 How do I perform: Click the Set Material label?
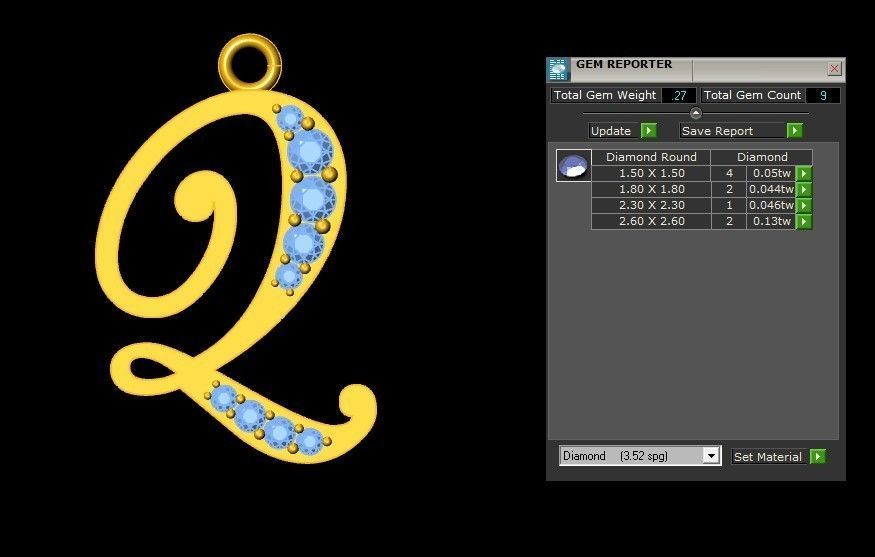[768, 457]
